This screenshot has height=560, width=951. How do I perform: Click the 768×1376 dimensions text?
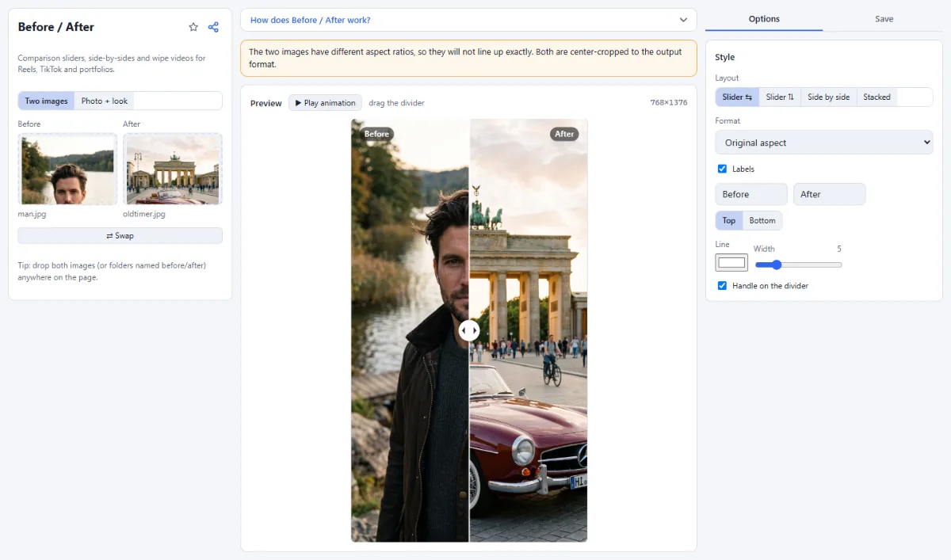point(669,103)
